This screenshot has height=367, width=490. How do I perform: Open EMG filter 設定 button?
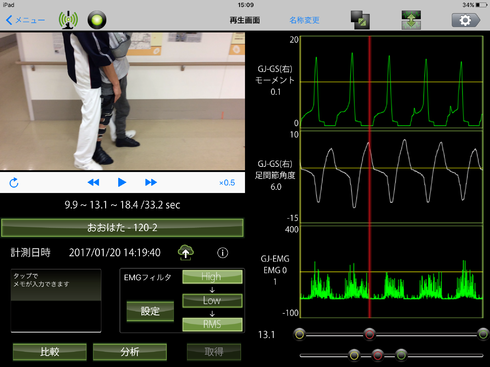coord(150,311)
